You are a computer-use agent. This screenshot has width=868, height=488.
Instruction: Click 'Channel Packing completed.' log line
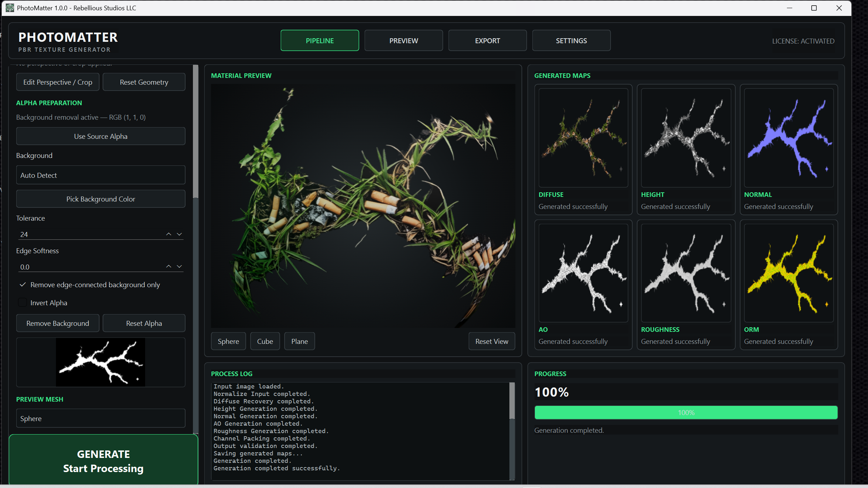[x=262, y=438]
